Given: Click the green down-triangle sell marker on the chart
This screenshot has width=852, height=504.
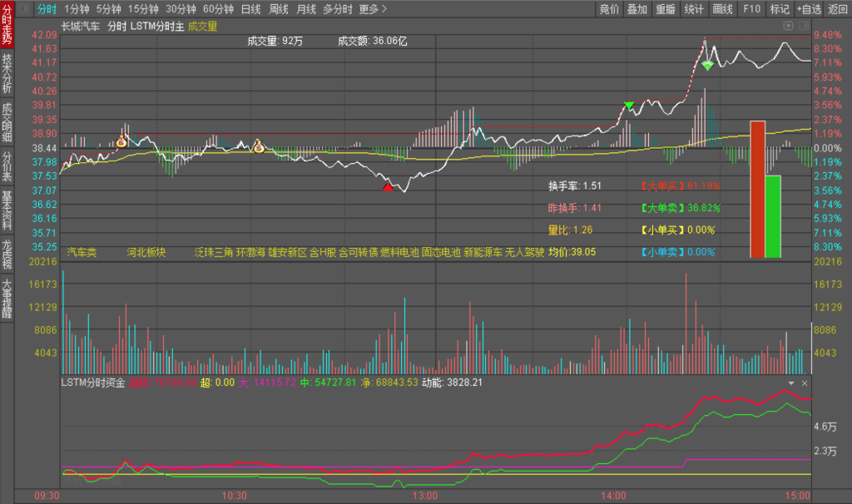Looking at the screenshot, I should pyautogui.click(x=629, y=106).
